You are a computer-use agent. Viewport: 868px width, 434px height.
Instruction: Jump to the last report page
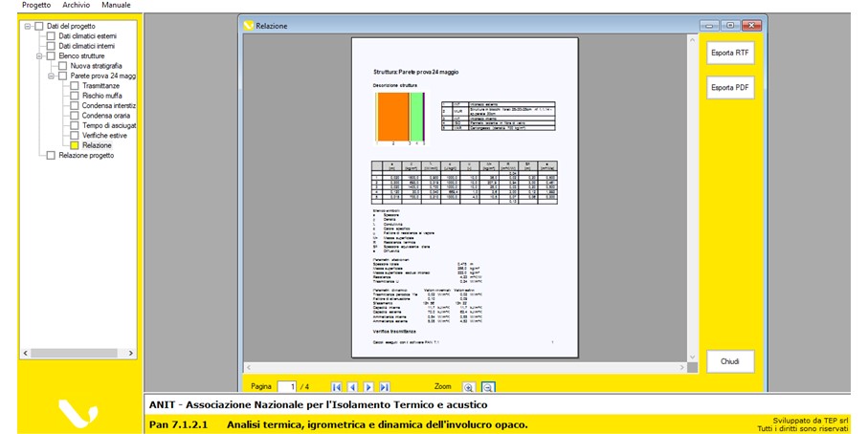tap(385, 387)
